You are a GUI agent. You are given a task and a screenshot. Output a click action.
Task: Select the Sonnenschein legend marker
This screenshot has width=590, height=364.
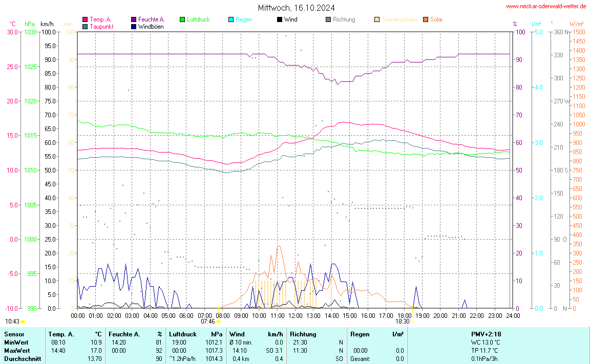point(377,19)
